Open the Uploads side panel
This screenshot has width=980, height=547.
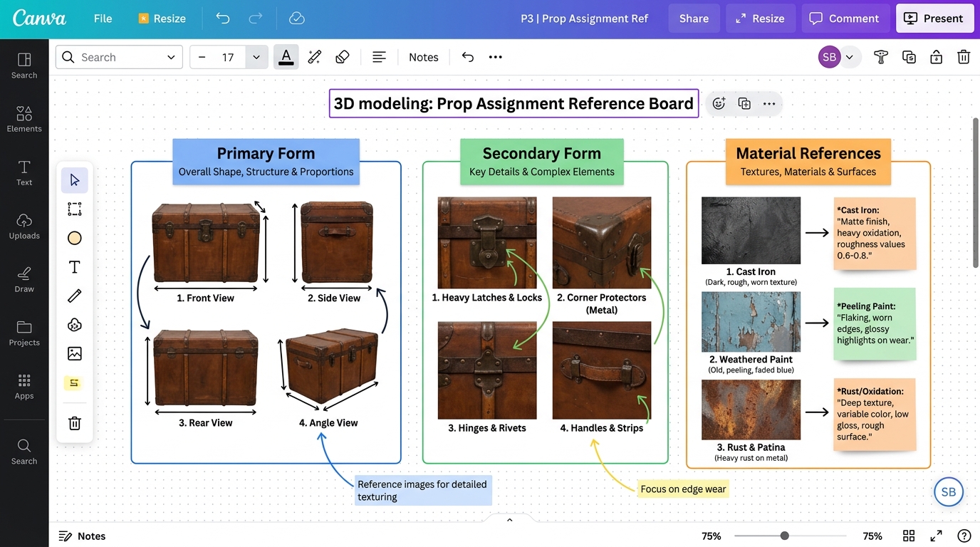24,226
